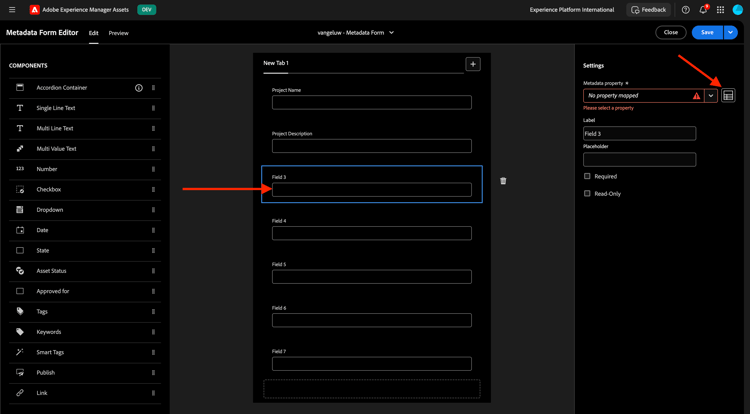750x414 pixels.
Task: Select the New Tab 1 tab
Action: coord(276,63)
